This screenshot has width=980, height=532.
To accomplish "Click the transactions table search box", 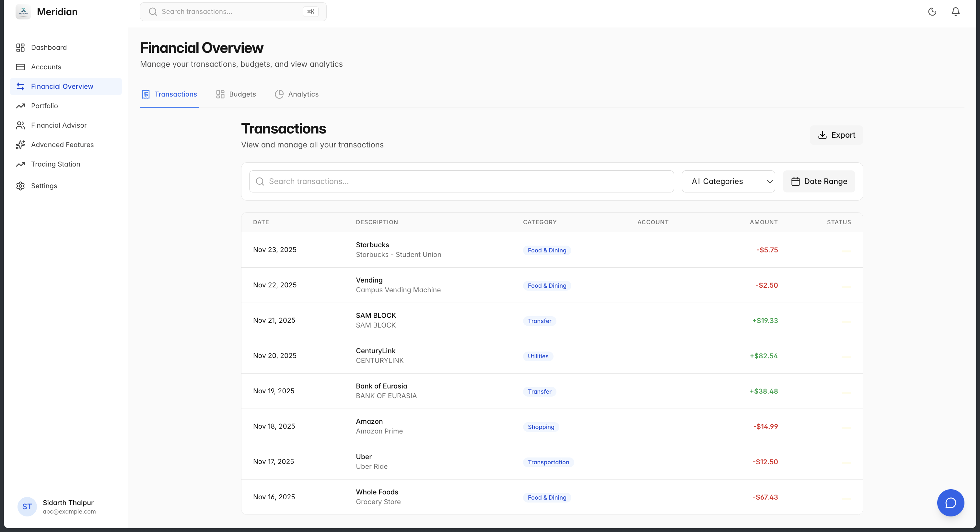I will click(x=461, y=181).
